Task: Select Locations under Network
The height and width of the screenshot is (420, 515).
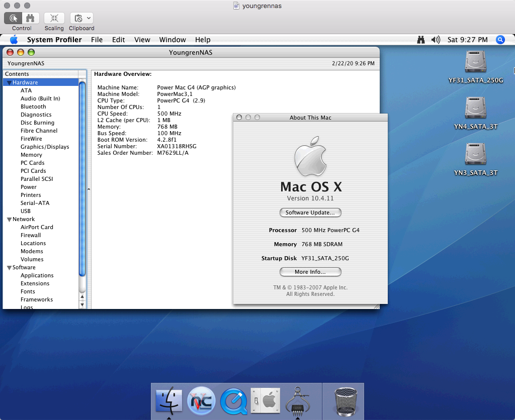Action: pyautogui.click(x=33, y=243)
